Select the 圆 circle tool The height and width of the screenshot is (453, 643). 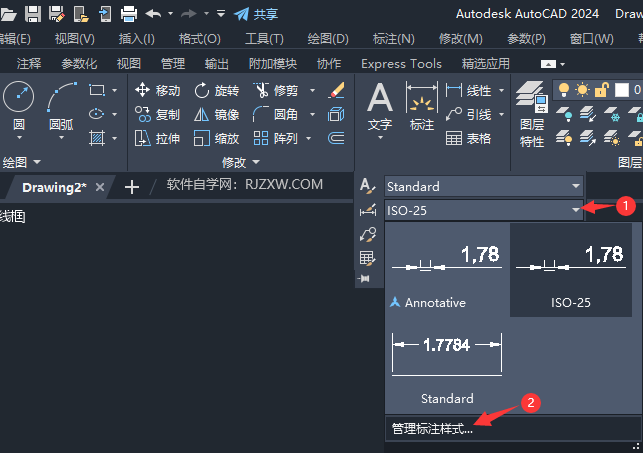pos(18,106)
